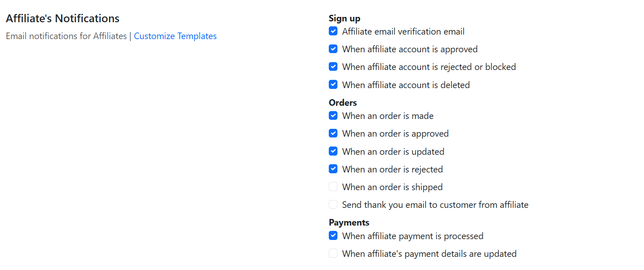Viewport: 644px width, 270px height.
Task: Click 'When an order is made' label
Action: pyautogui.click(x=388, y=116)
